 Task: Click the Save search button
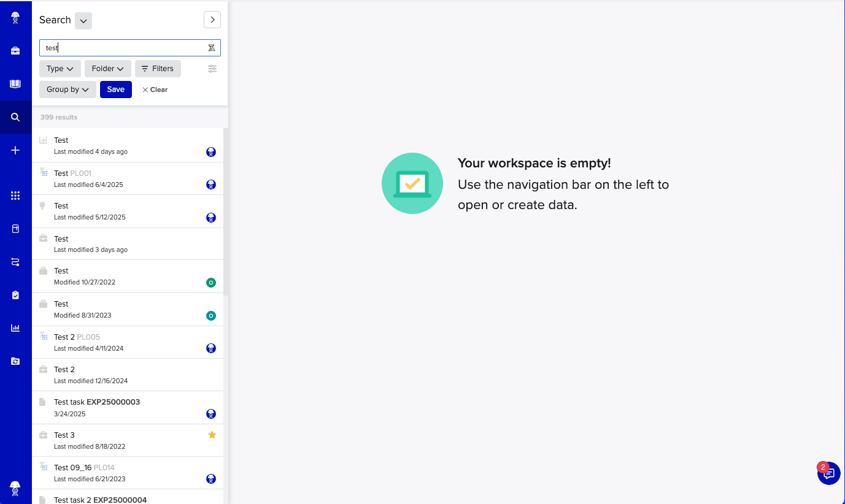(116, 90)
